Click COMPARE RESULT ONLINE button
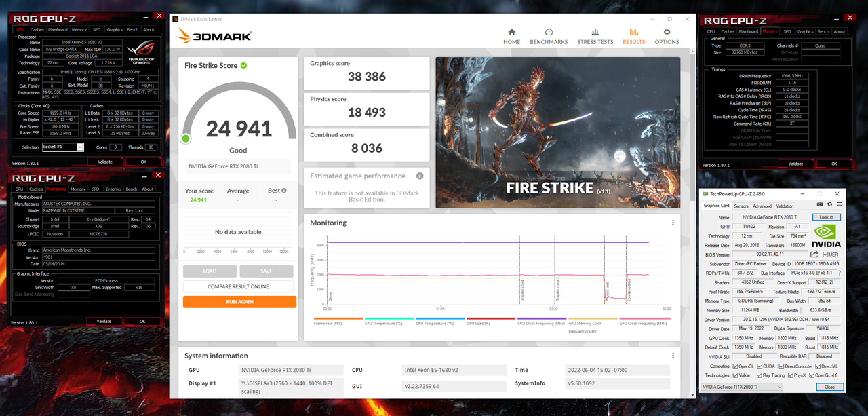This screenshot has width=868, height=416. [239, 286]
